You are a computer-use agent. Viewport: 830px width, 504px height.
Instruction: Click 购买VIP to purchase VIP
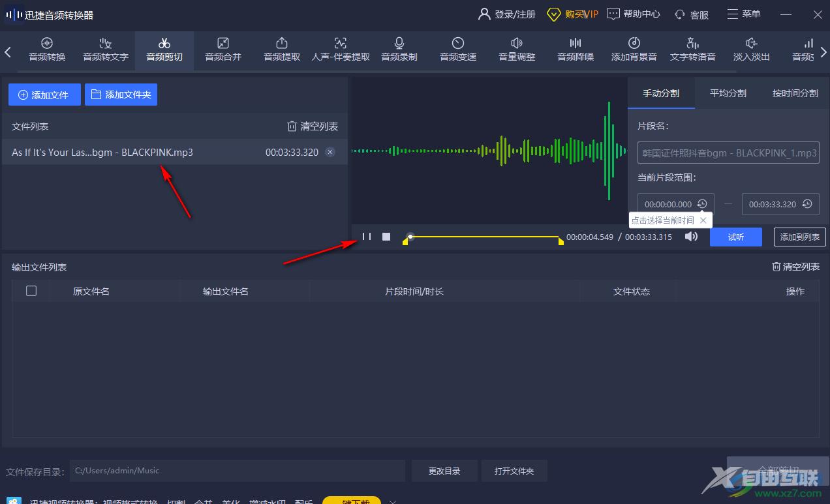pyautogui.click(x=572, y=14)
